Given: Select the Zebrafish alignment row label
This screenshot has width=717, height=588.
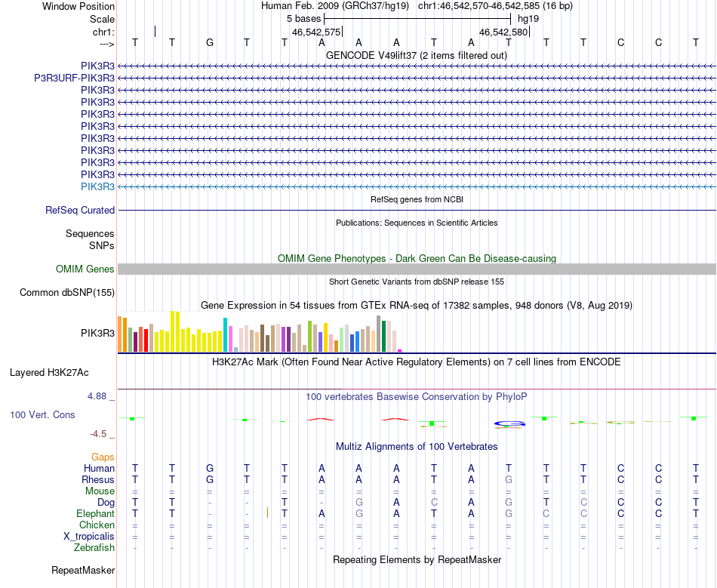Looking at the screenshot, I should click(x=94, y=548).
